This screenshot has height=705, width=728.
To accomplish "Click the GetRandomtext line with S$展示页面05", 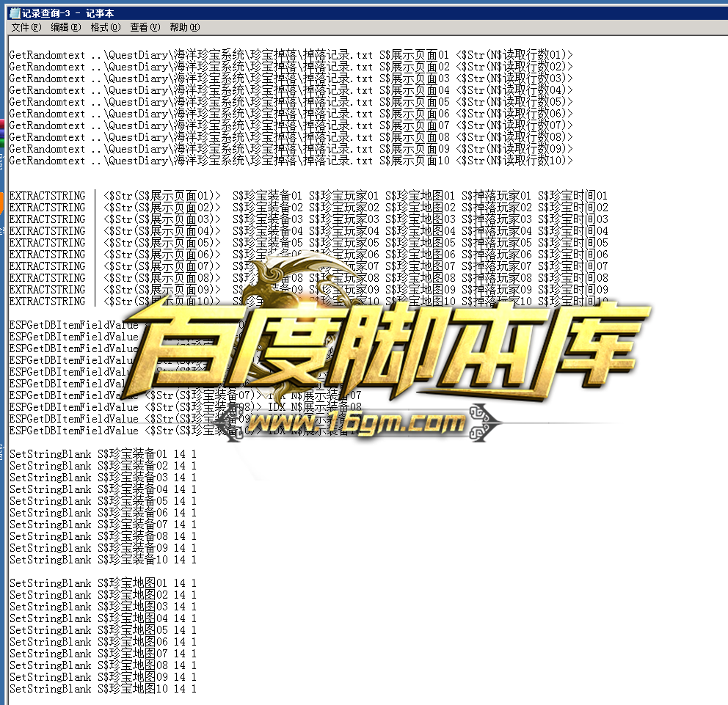I will coord(291,102).
